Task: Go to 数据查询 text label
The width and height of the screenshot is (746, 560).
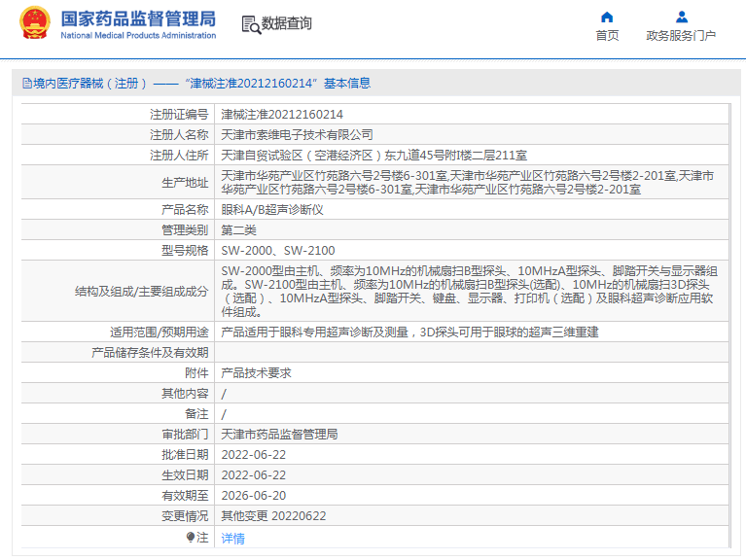Action: 287,24
